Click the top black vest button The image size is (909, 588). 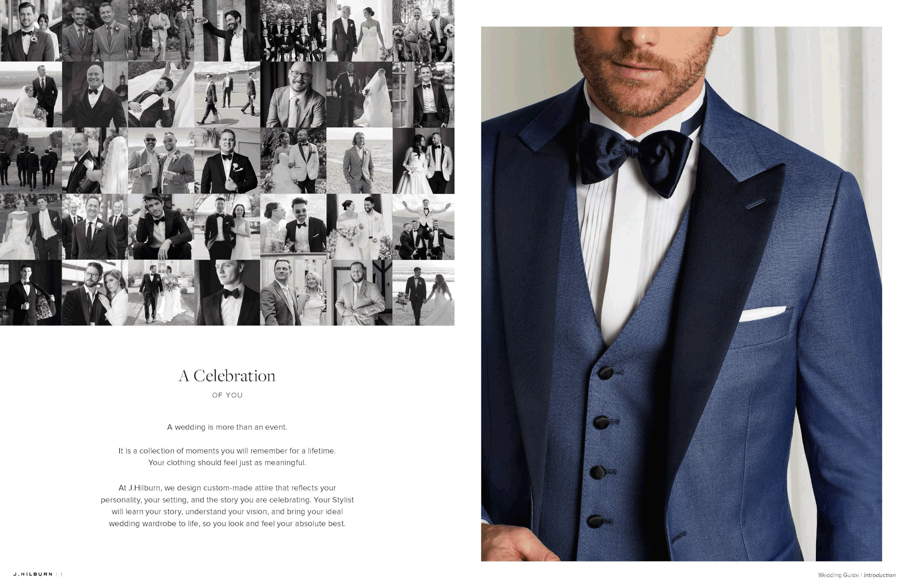pyautogui.click(x=605, y=372)
